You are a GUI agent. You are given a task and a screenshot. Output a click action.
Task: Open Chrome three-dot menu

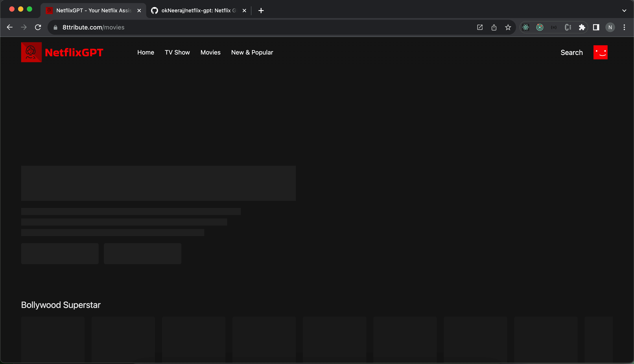pyautogui.click(x=624, y=27)
